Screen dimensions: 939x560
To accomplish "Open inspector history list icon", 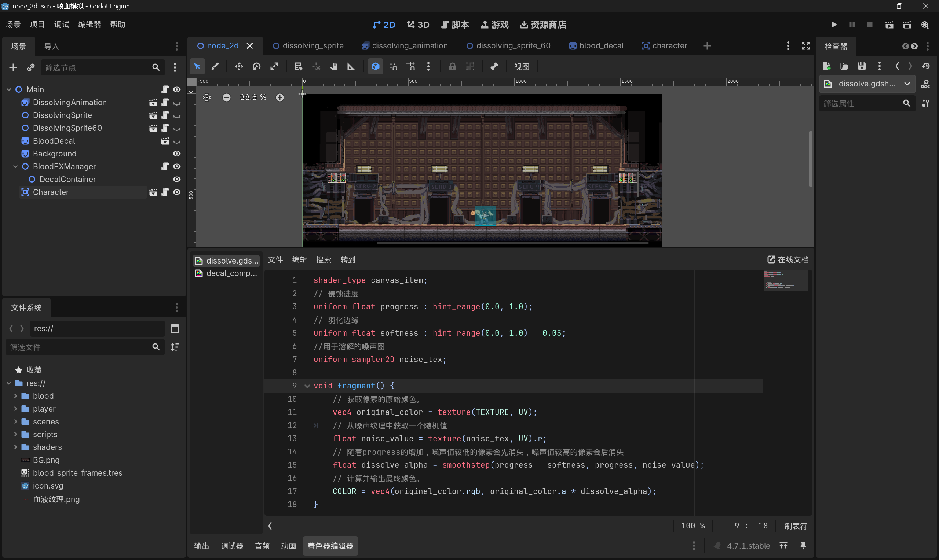I will [x=925, y=66].
